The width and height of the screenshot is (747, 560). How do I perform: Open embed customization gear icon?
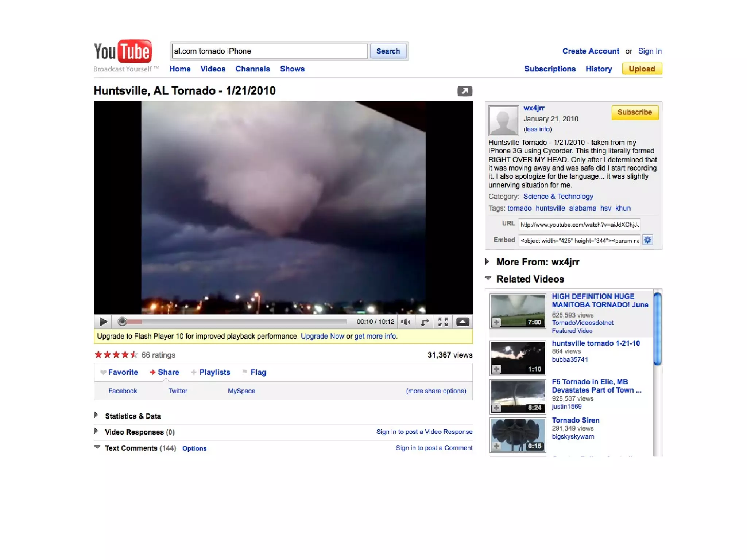pos(647,240)
